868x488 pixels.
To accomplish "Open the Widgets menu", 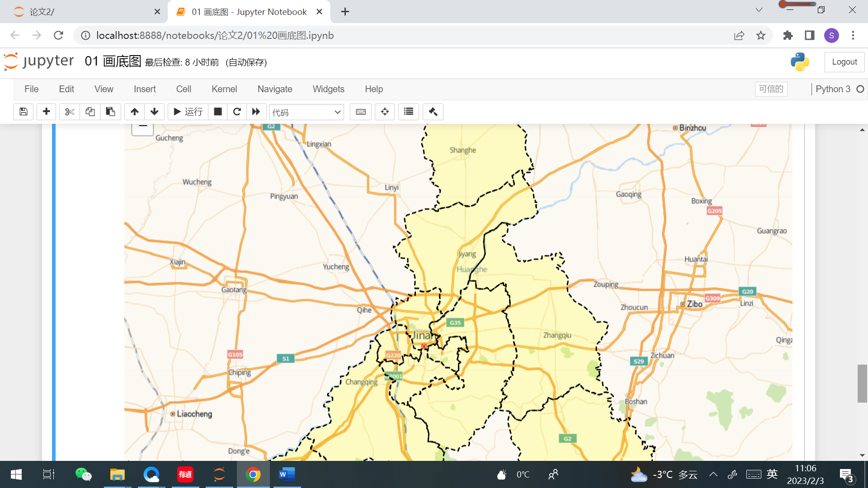I will pyautogui.click(x=328, y=89).
